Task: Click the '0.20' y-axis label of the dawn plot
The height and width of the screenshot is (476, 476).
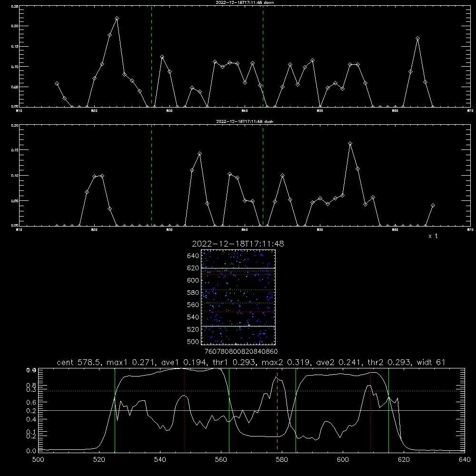Action: click(15, 26)
